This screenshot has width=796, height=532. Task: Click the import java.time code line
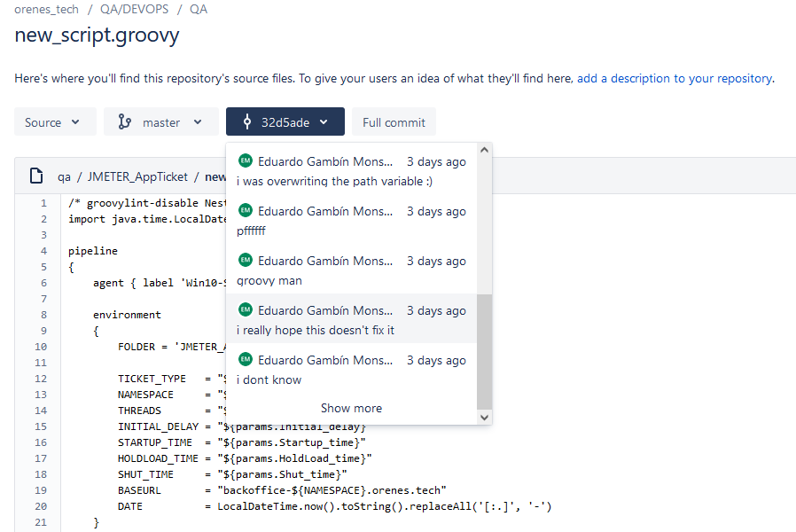[x=147, y=219]
